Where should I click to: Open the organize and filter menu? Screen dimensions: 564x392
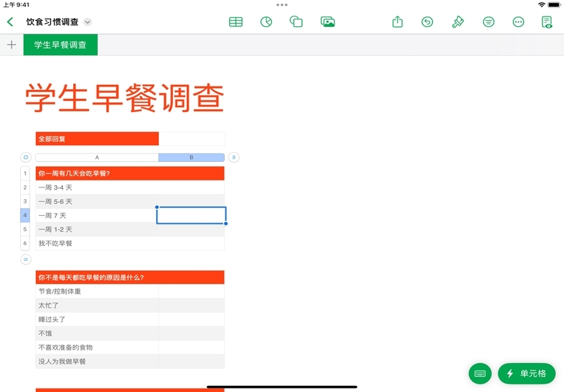tap(488, 22)
